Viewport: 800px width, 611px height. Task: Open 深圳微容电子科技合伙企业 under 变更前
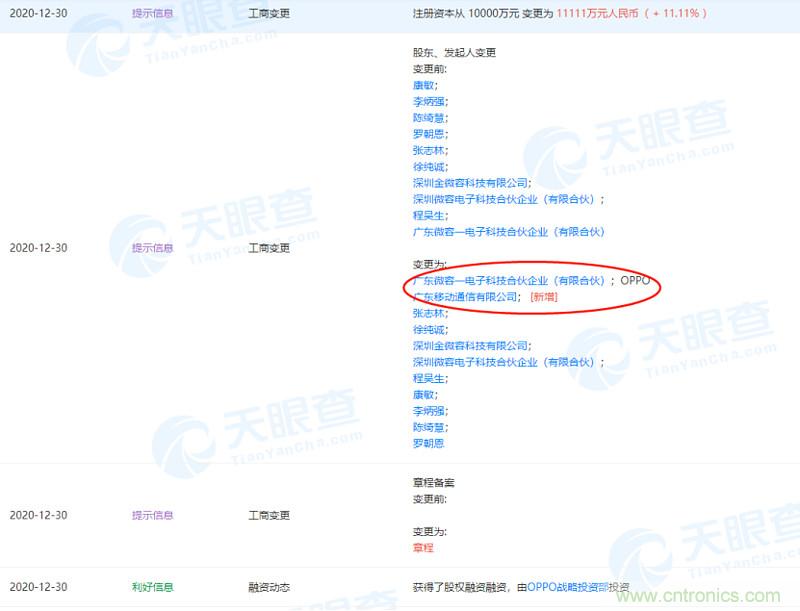click(504, 199)
